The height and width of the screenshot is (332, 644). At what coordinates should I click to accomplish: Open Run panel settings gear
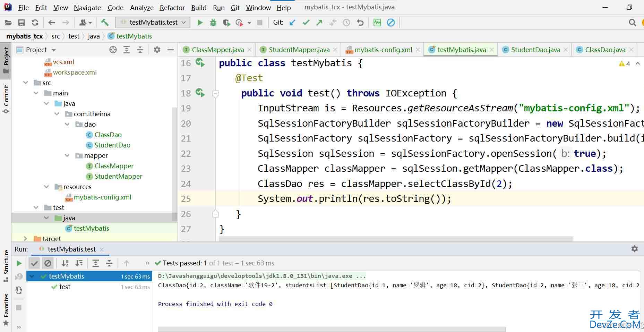point(635,249)
